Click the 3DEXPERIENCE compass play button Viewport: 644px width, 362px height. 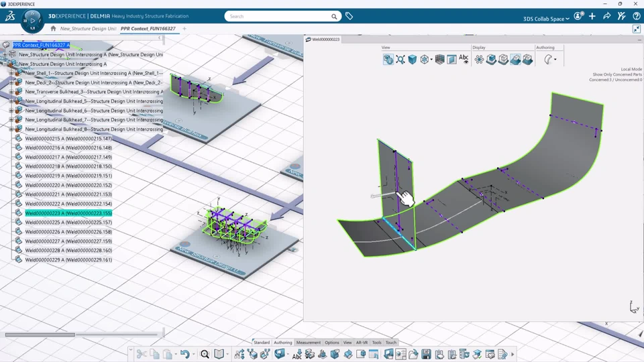coord(32,21)
